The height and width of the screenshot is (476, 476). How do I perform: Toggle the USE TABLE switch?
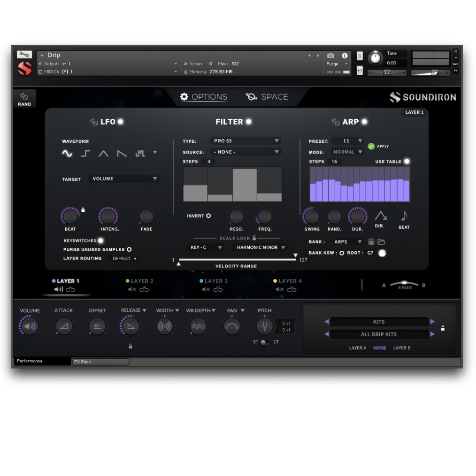[407, 161]
